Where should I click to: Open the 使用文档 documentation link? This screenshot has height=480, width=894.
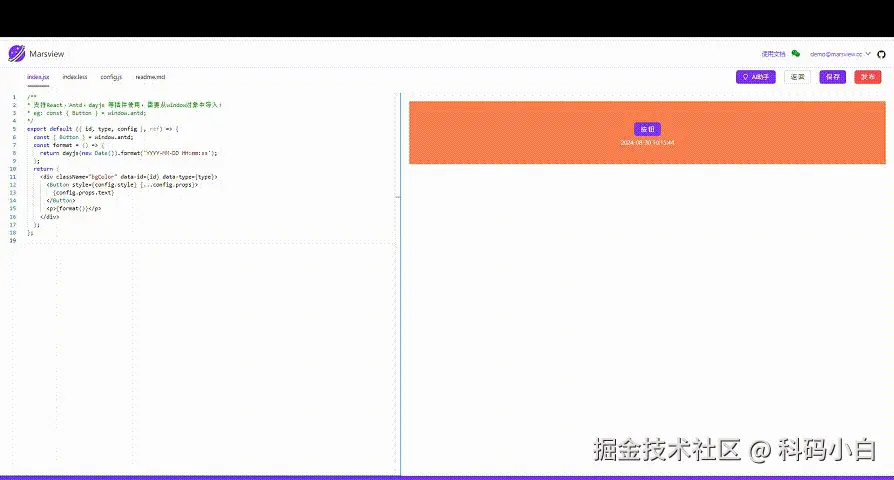pyautogui.click(x=773, y=54)
